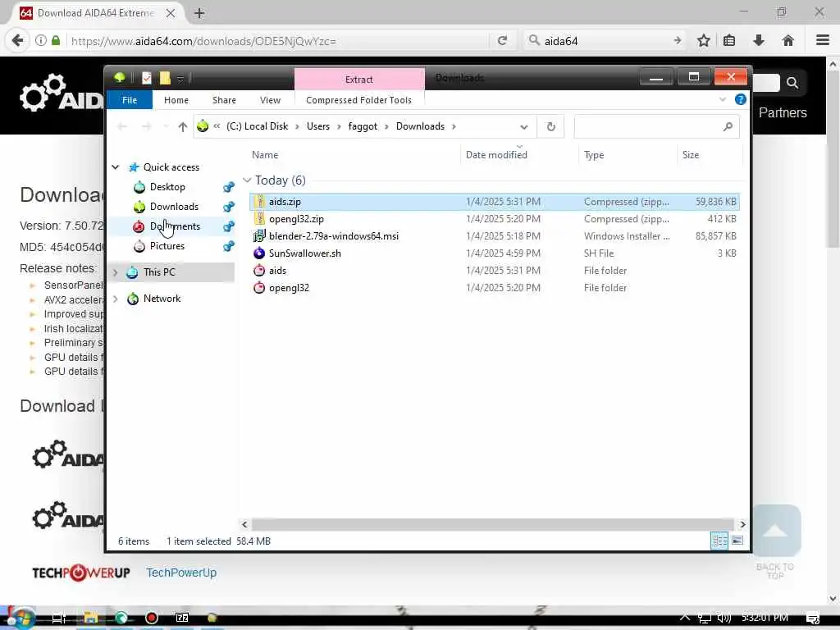The image size is (840, 630).
Task: Open Pictures in Quick access
Action: pos(167,246)
